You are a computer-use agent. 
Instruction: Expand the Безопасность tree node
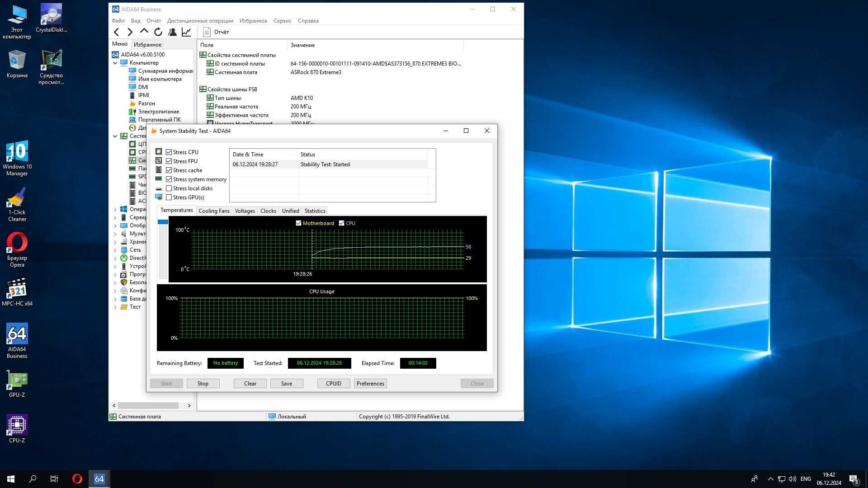coord(115,282)
